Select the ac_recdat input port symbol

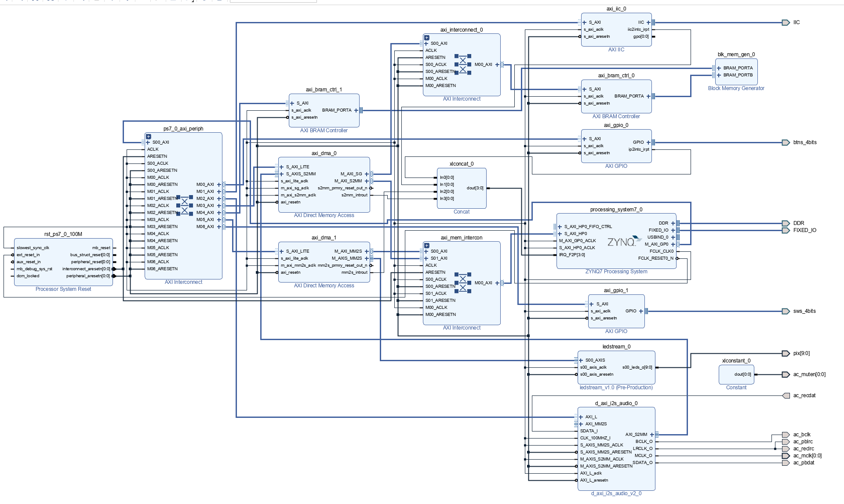point(786,395)
